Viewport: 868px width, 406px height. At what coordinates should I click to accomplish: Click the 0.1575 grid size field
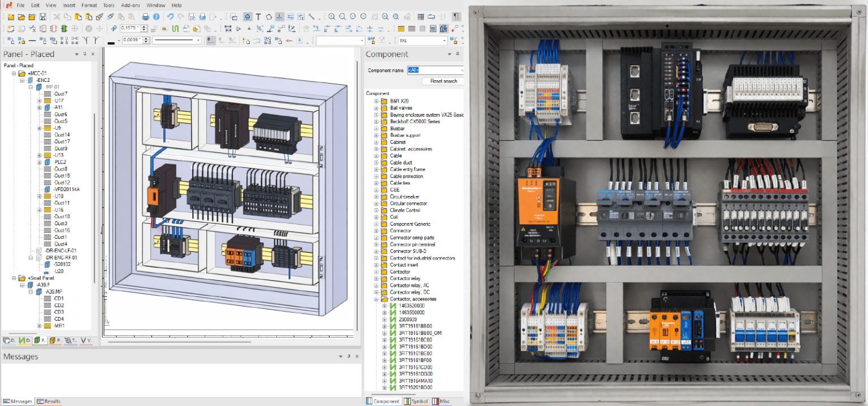131,28
